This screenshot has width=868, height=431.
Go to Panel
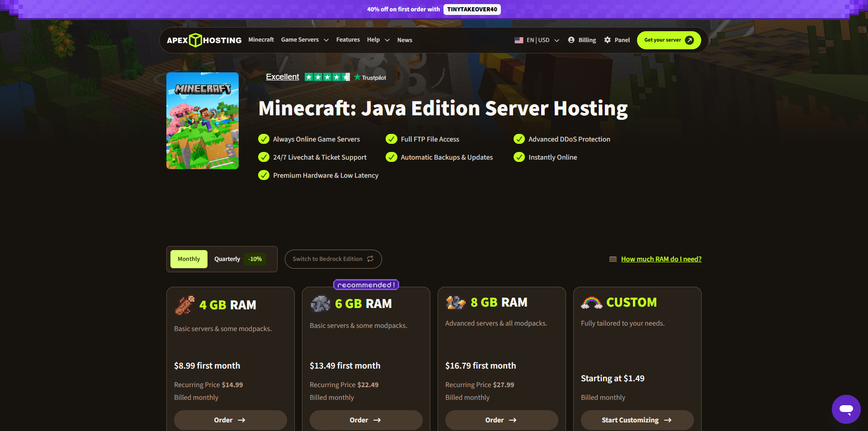coord(617,40)
